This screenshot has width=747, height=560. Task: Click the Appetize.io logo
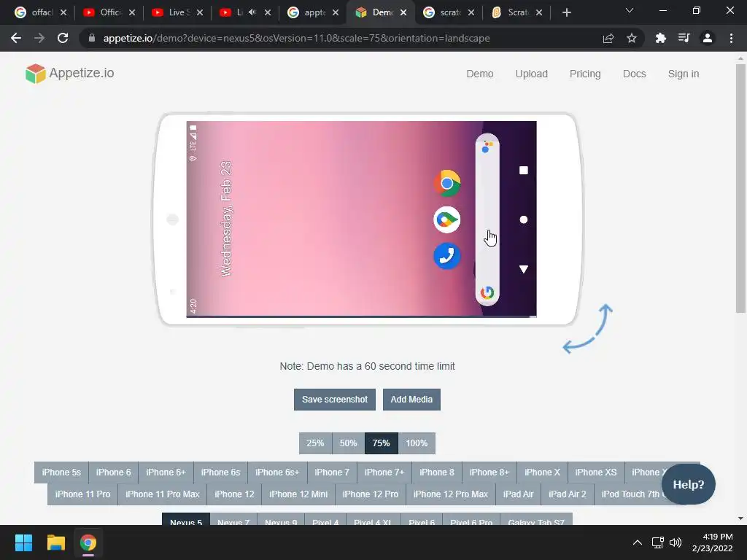[70, 74]
